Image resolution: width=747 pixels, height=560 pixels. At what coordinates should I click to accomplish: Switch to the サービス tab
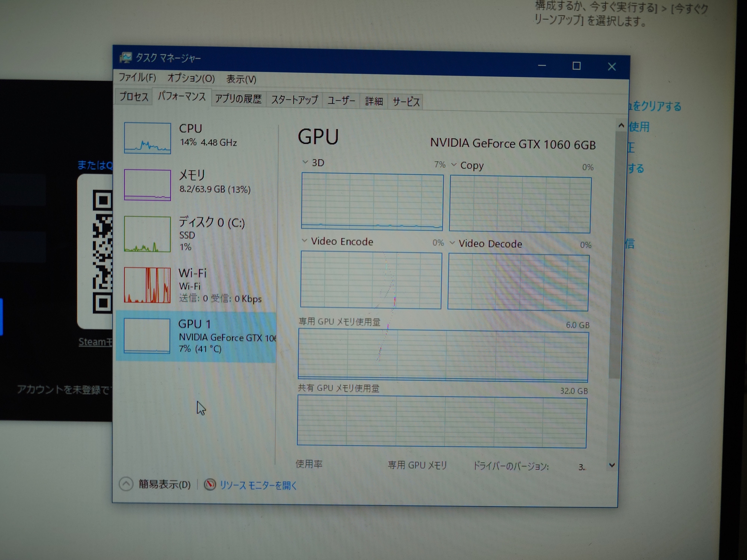point(406,101)
